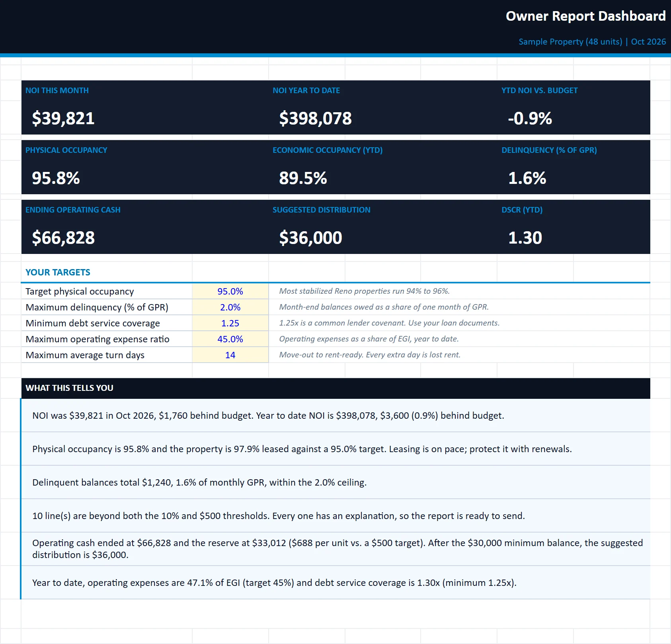The width and height of the screenshot is (671, 644).
Task: Click the Suggested Distribution value $36,000
Action: point(310,238)
